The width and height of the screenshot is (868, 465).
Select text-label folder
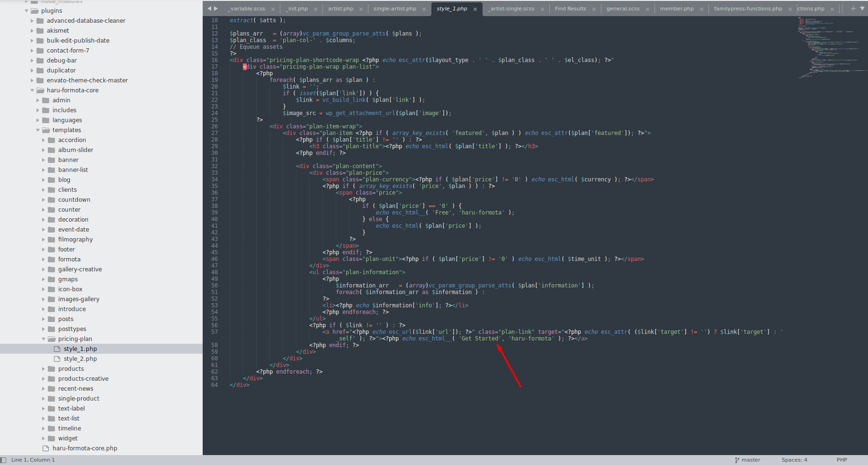[x=72, y=409]
